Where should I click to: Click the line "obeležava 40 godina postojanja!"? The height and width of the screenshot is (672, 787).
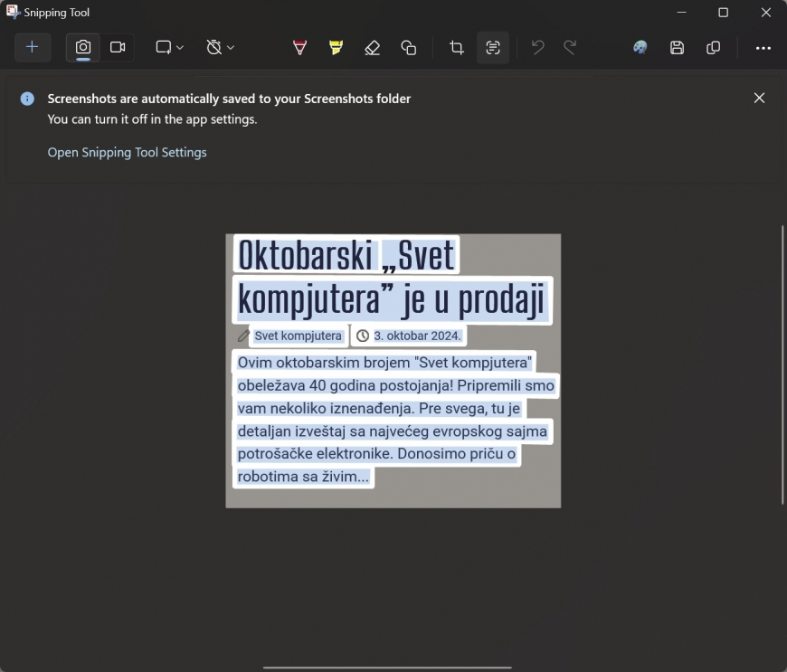[x=395, y=385]
